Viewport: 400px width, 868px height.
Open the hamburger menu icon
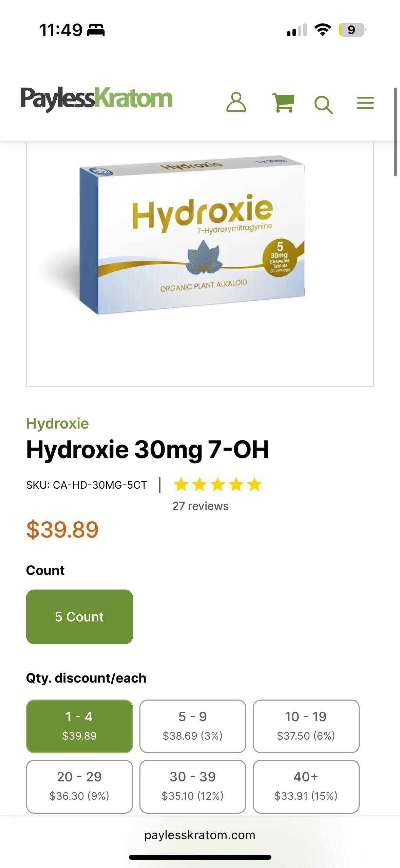[365, 103]
